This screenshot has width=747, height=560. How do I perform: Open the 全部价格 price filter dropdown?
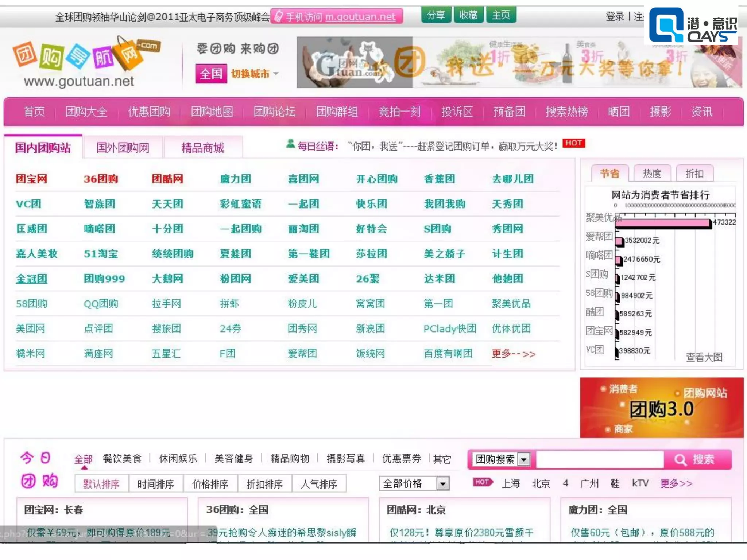tap(442, 484)
